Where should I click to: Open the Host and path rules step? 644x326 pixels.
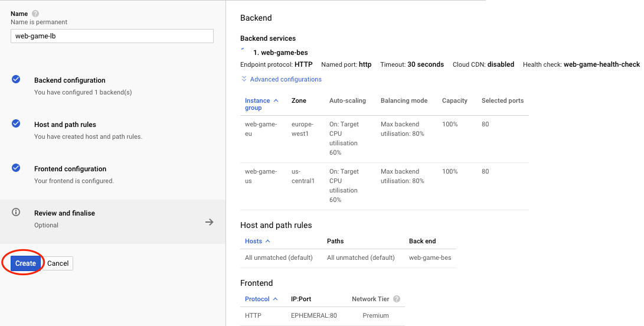65,125
